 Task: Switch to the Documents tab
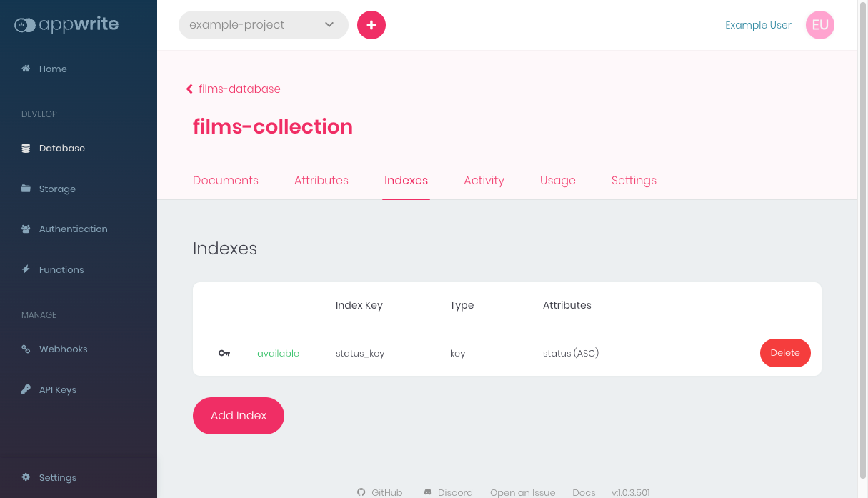point(226,181)
